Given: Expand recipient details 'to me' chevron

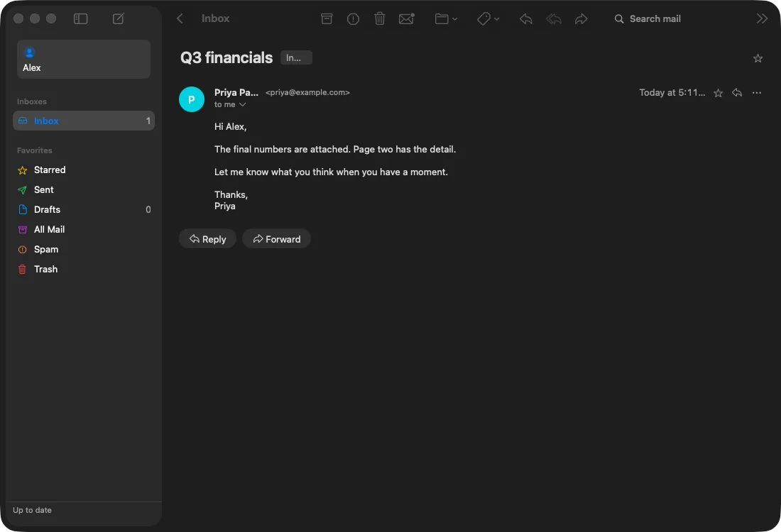Looking at the screenshot, I should click(243, 104).
